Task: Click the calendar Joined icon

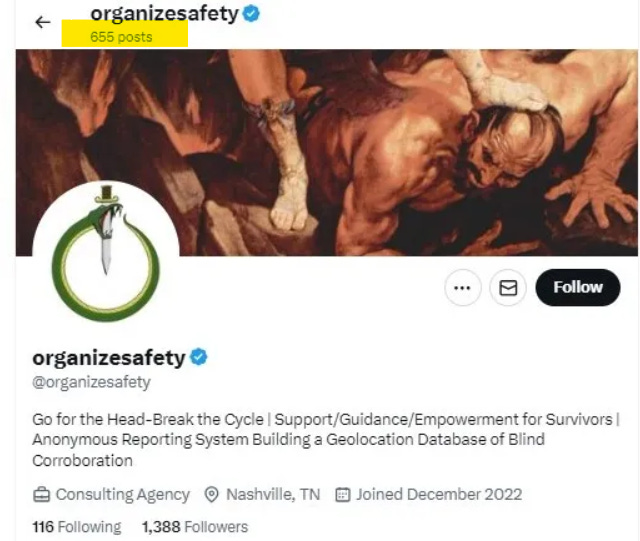Action: point(342,495)
